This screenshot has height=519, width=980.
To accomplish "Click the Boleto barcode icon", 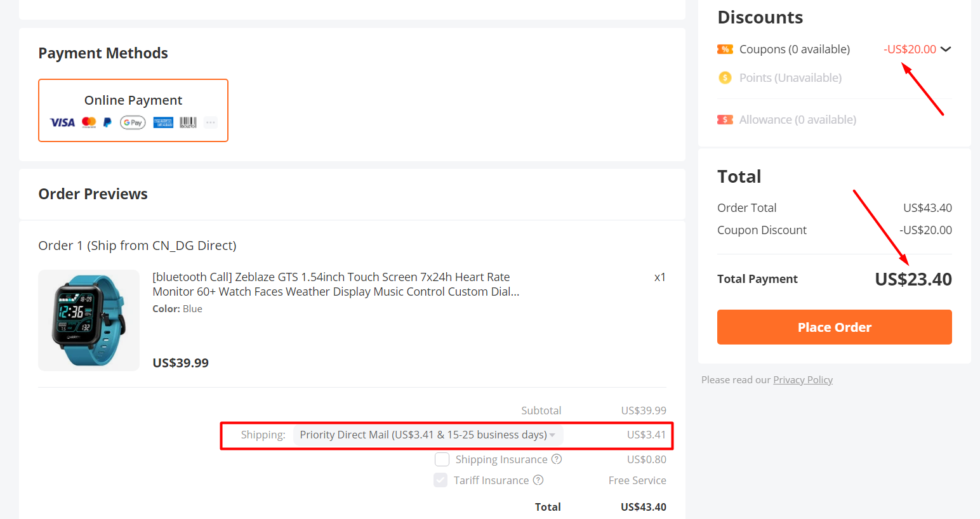I will pyautogui.click(x=188, y=122).
